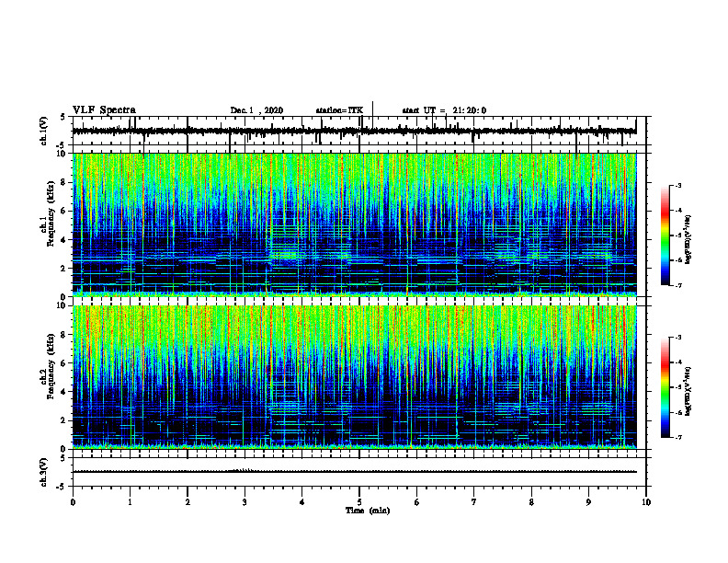Click the "-7" label on upper colorbar
Screen dimensions: 728x563
678,285
